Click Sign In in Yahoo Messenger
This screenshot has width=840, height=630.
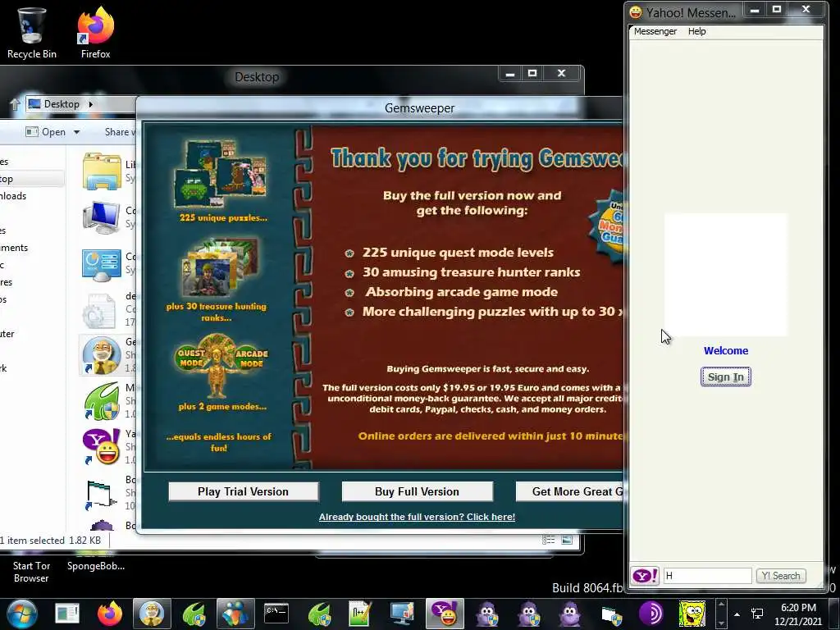[x=725, y=377]
